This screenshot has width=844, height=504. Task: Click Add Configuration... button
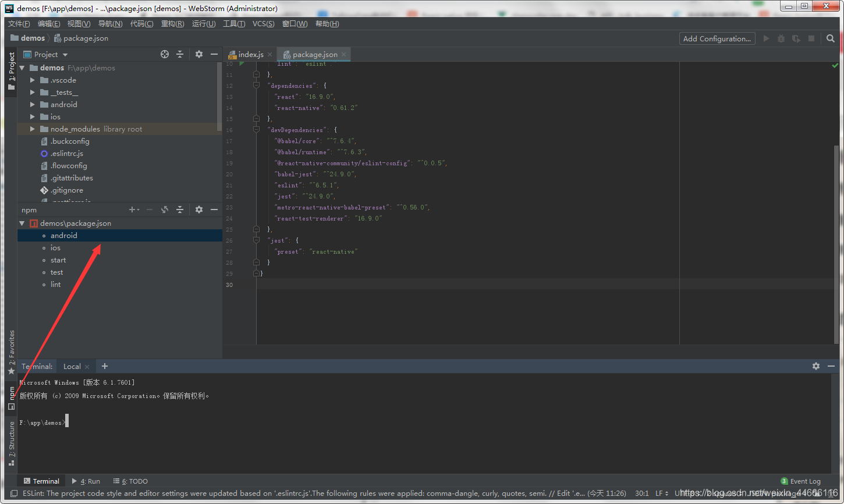coord(717,38)
